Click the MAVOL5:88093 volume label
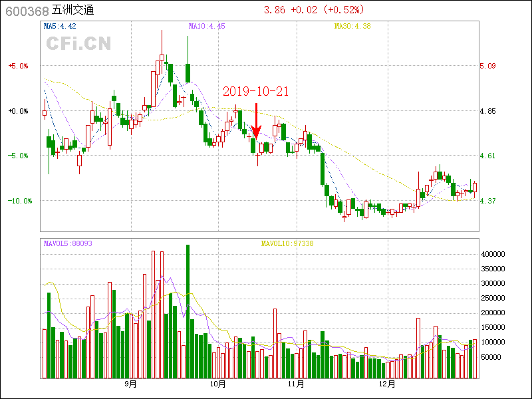The image size is (532, 399). pos(68,243)
